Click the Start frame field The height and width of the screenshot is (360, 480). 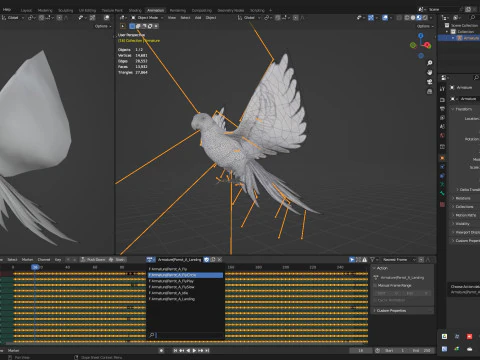pyautogui.click(x=395, y=350)
